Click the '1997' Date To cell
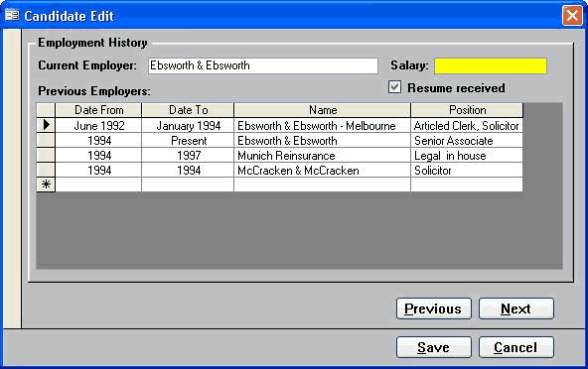The width and height of the screenshot is (588, 369). click(188, 156)
